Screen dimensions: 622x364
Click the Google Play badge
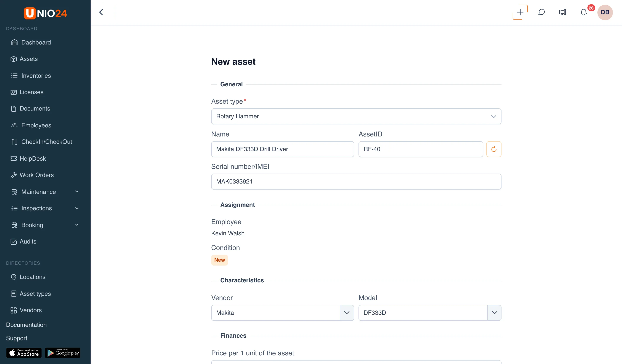tap(63, 353)
